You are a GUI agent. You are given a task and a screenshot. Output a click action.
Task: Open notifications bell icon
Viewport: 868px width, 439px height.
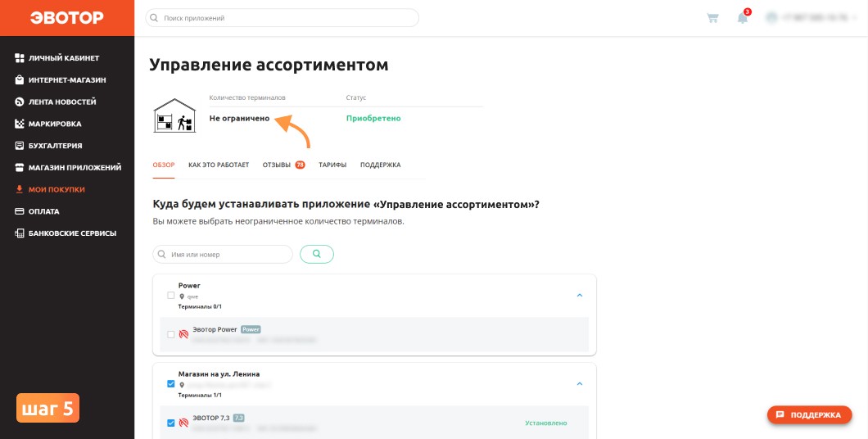tap(743, 18)
